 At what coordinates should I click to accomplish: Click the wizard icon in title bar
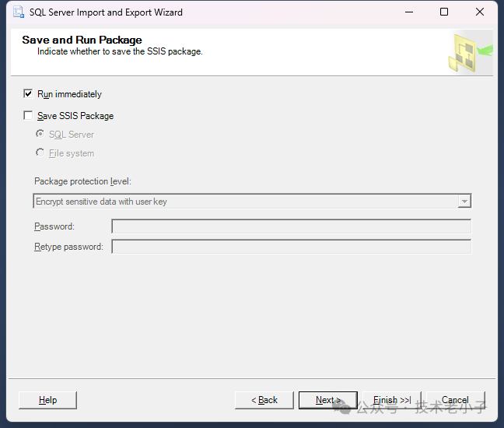click(x=19, y=12)
